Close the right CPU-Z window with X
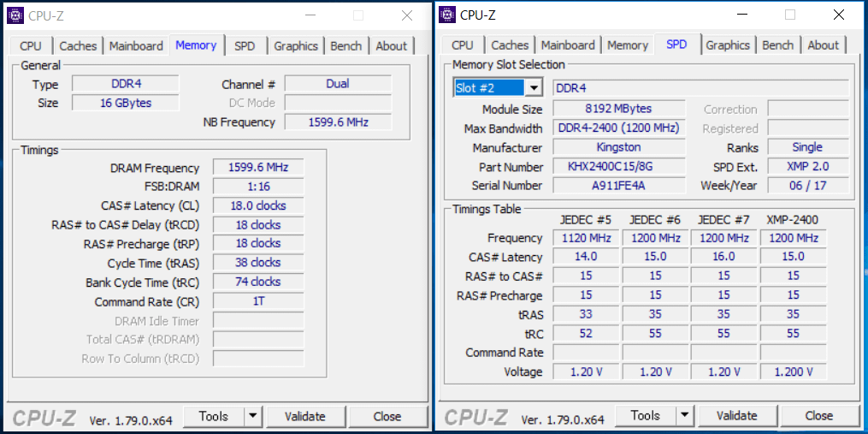This screenshot has height=434, width=868. click(x=839, y=15)
